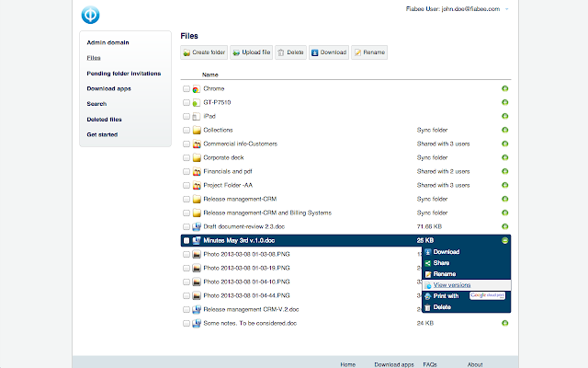588x368 pixels.
Task: Open the Admin domain sidebar link
Action: (x=108, y=42)
